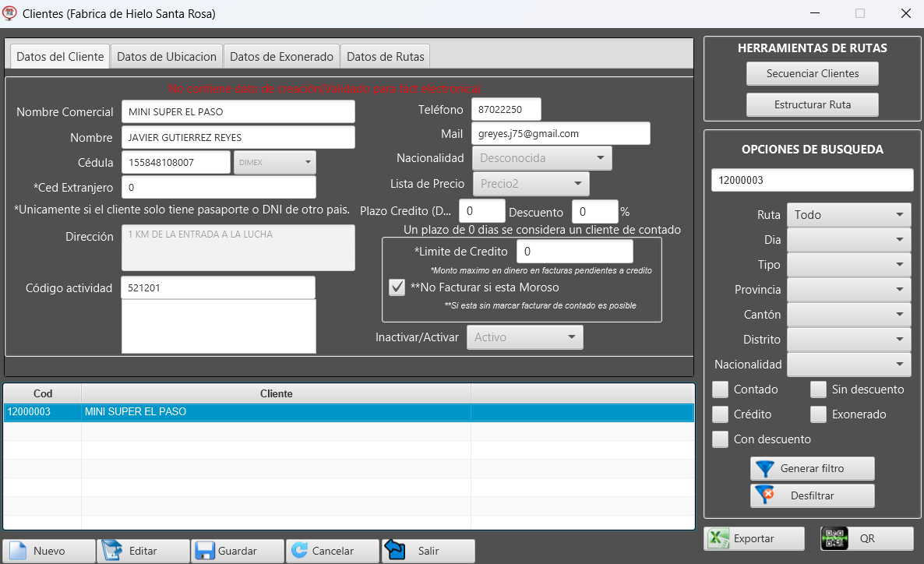
Task: Switch to the Datos de Ubicacion tab
Action: 167,57
